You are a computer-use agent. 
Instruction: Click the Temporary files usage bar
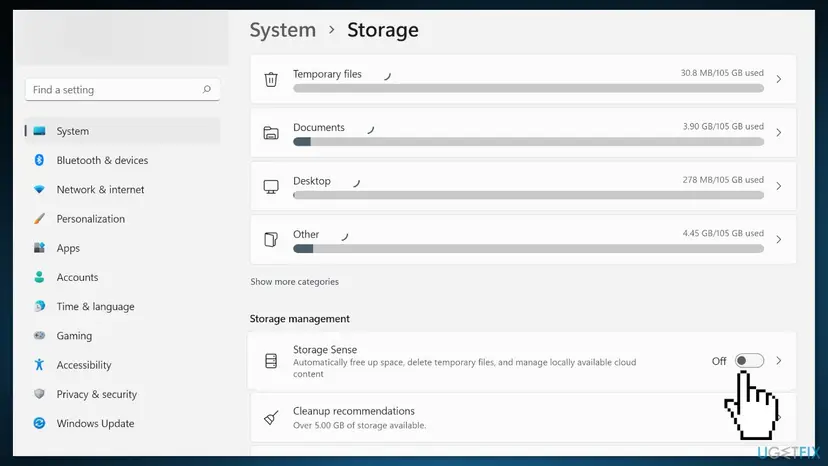529,88
